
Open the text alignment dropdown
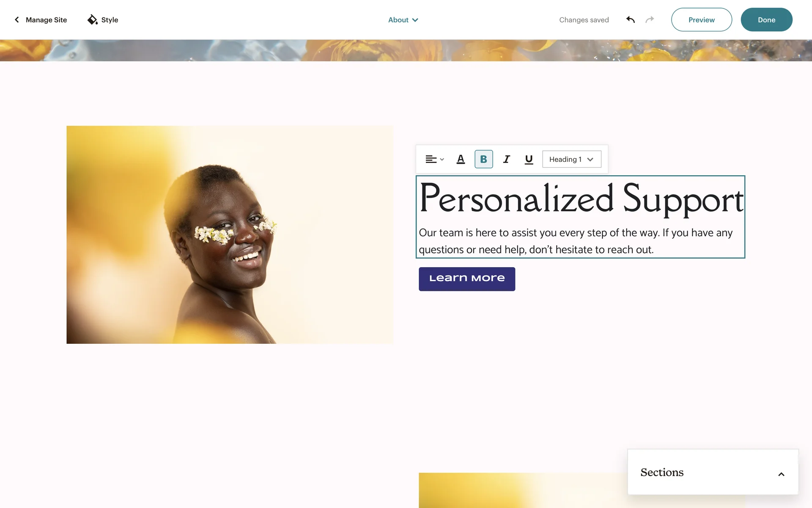coord(435,159)
